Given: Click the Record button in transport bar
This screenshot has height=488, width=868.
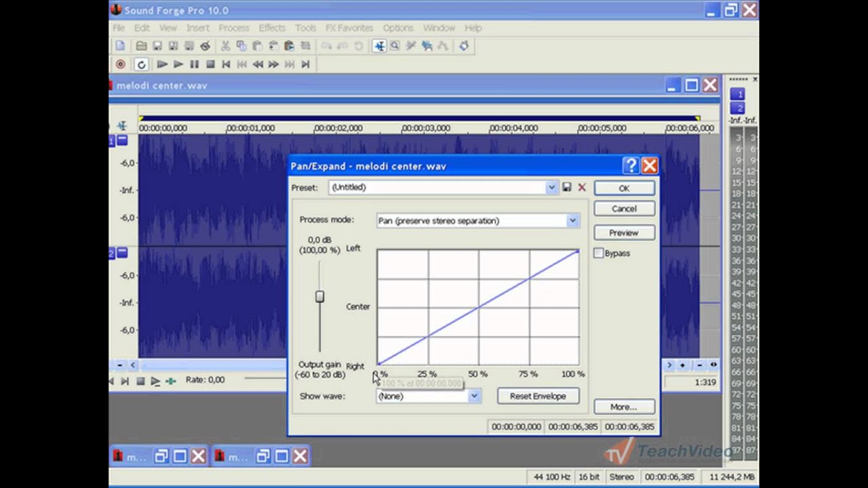Looking at the screenshot, I should [121, 64].
